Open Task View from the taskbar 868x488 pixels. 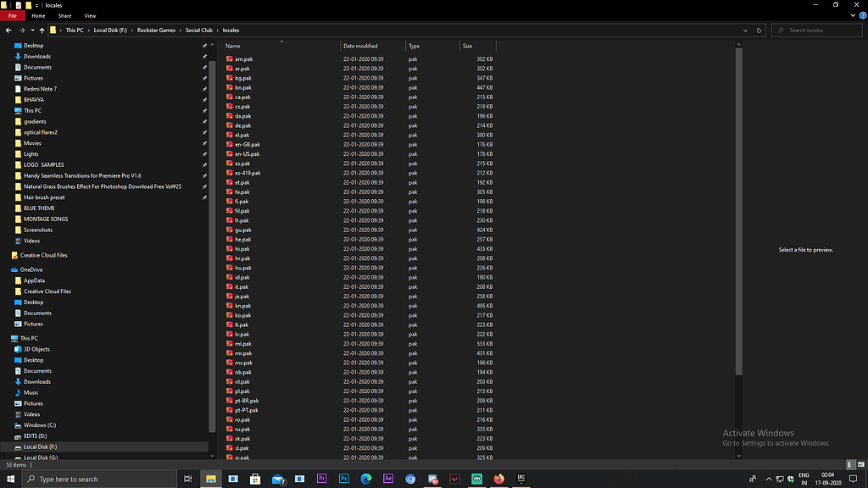(187, 478)
